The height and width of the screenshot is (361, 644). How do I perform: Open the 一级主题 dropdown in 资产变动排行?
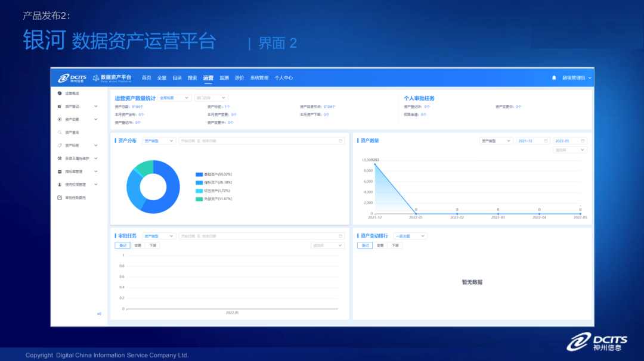[410, 236]
